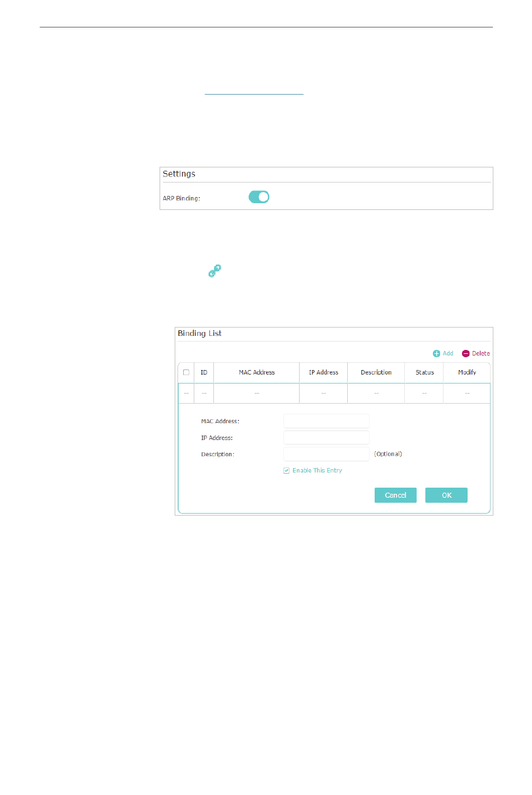The height and width of the screenshot is (795, 532).
Task: Click the chain link bind icon
Action: tap(214, 271)
